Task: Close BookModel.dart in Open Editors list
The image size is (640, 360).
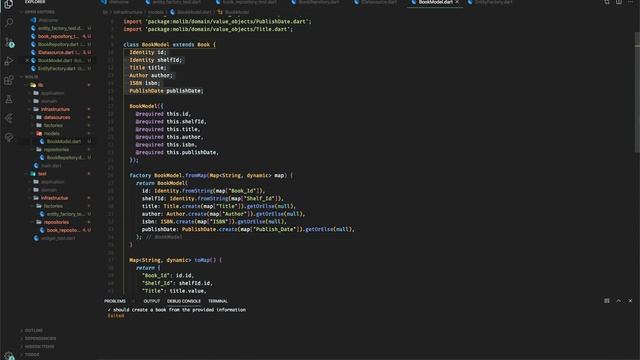Action: click(x=27, y=60)
